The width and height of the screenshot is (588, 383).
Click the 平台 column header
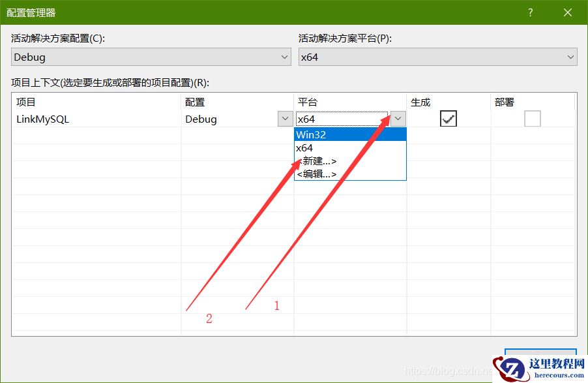pyautogui.click(x=350, y=102)
